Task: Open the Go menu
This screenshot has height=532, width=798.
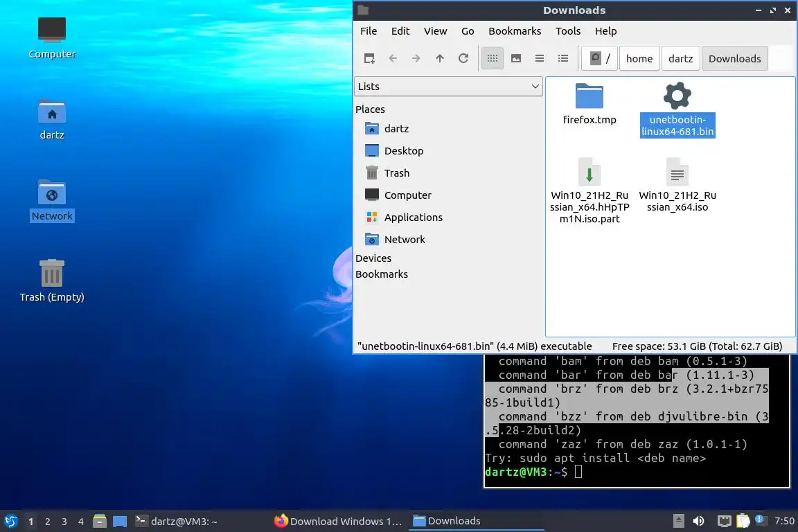Action: (x=468, y=31)
